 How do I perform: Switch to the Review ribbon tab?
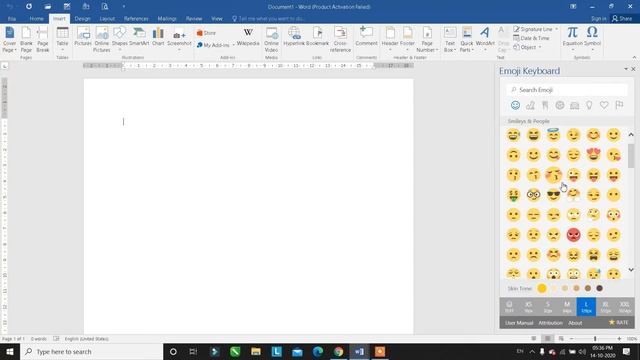193,19
